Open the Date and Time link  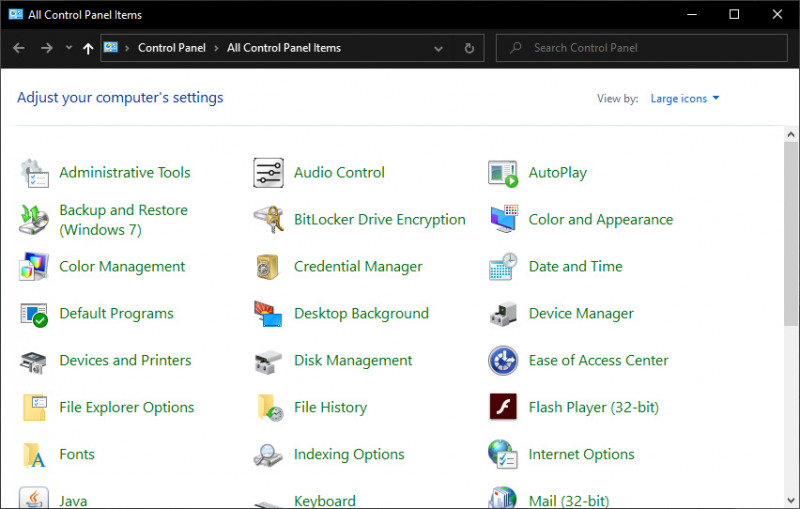coord(576,266)
